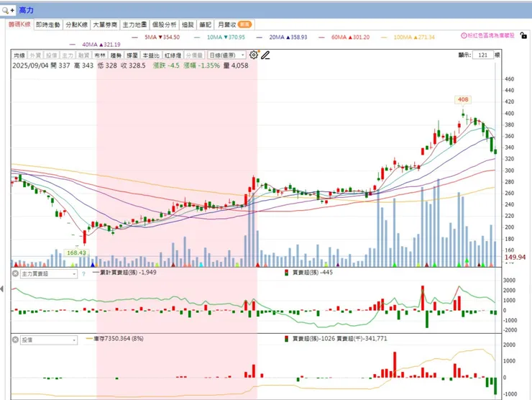Click the 高力 stock name title

coord(26,11)
